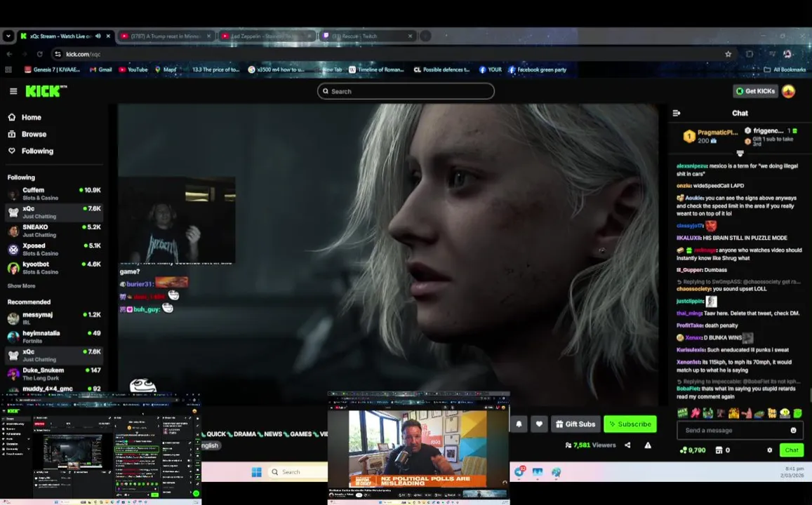Viewport: 812px width, 505px height.
Task: Expand the gift leaderboard below PragmaticPl...
Action: pos(740,154)
